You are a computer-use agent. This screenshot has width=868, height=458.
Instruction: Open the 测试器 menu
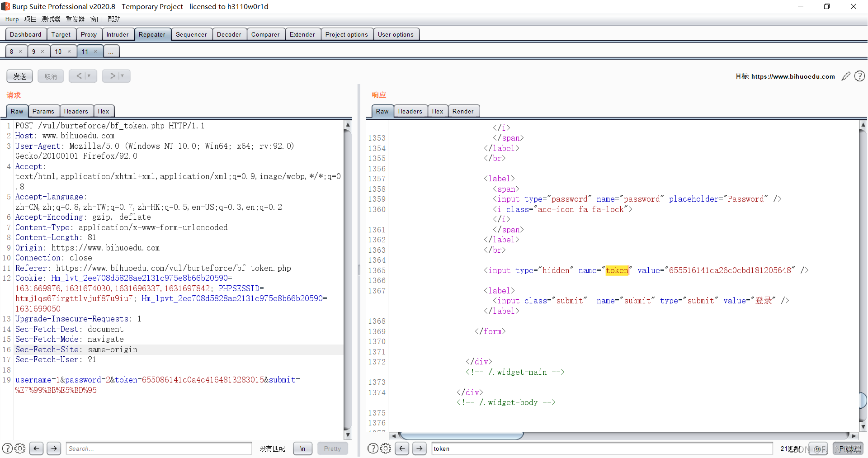pos(51,19)
